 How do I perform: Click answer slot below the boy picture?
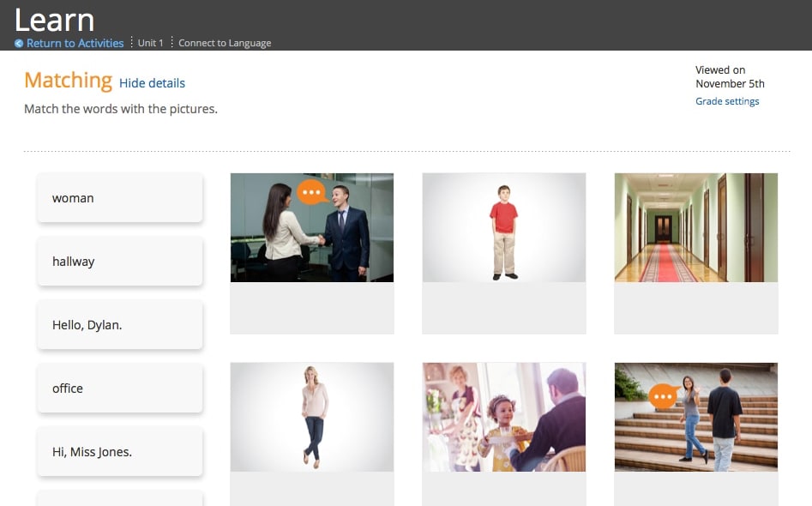tap(504, 309)
